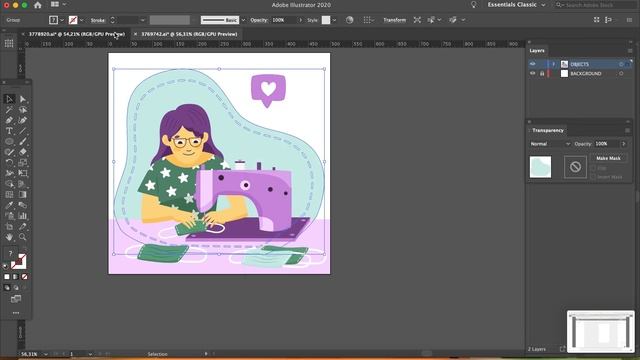This screenshot has width=640, height=360.
Task: Click the lightbulb Discover icon
Action: (473, 5)
